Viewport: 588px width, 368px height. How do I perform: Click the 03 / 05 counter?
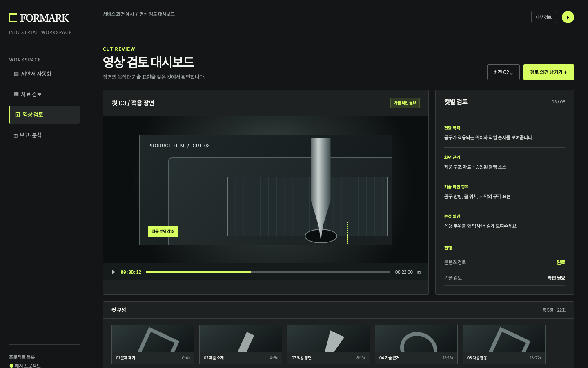pos(558,102)
